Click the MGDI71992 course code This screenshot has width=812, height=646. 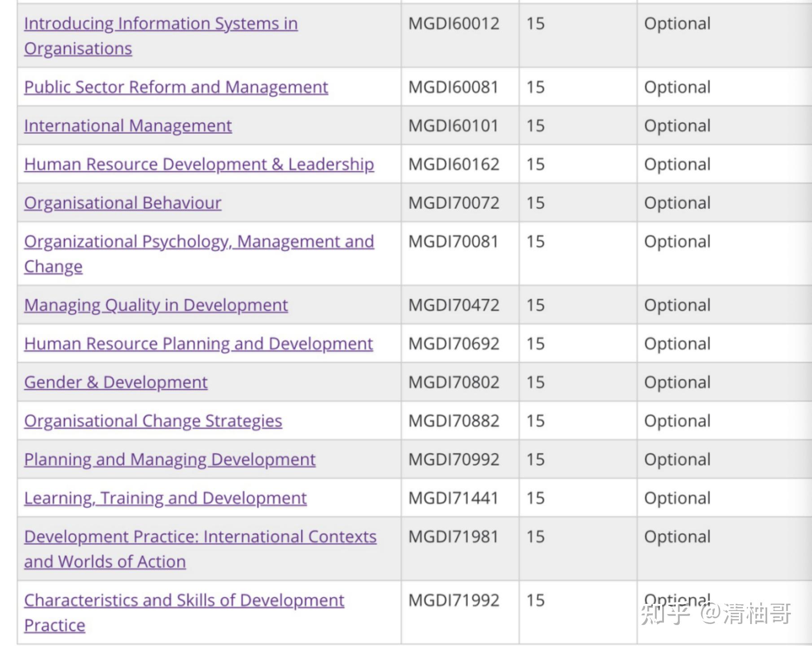point(454,600)
